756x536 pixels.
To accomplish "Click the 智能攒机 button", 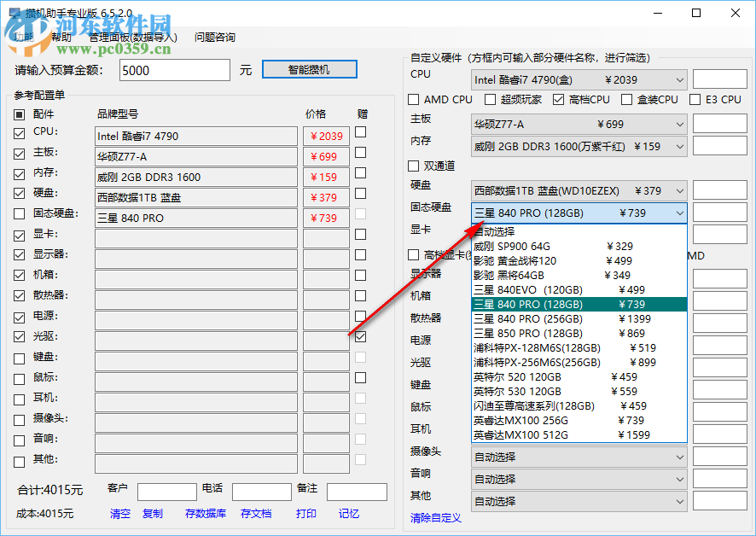I will click(309, 69).
